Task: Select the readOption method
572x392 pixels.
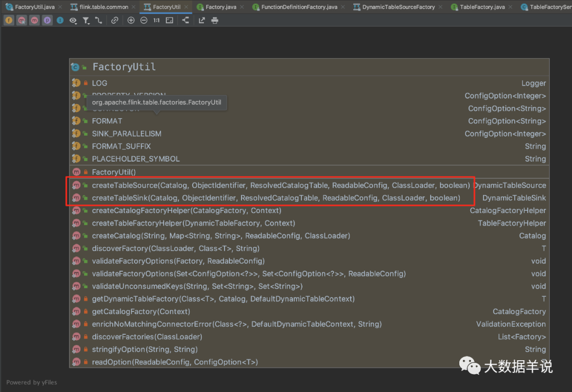Action: click(x=309, y=362)
